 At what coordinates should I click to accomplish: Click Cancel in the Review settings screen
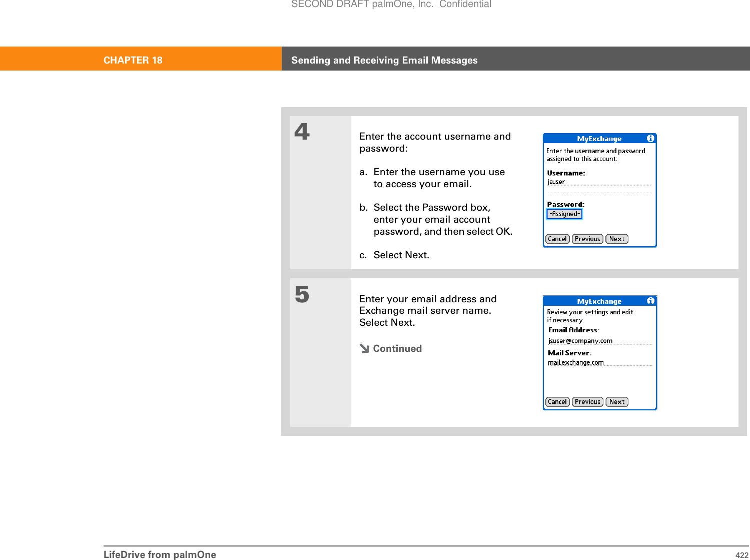(557, 401)
